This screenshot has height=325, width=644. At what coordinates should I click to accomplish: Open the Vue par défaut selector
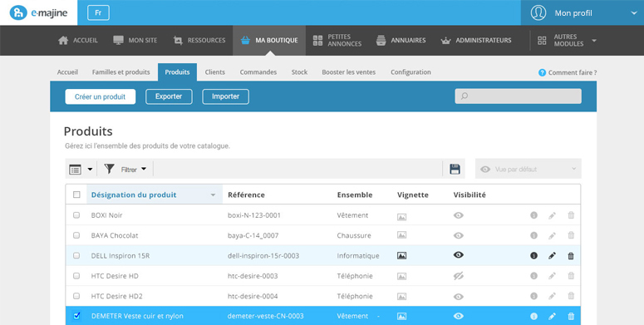point(528,169)
